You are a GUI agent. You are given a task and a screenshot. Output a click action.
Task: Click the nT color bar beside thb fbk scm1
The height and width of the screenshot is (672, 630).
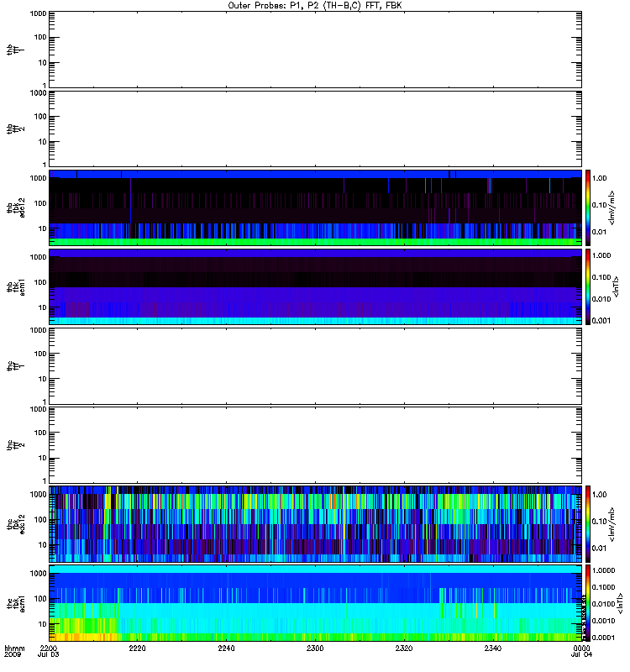(588, 286)
